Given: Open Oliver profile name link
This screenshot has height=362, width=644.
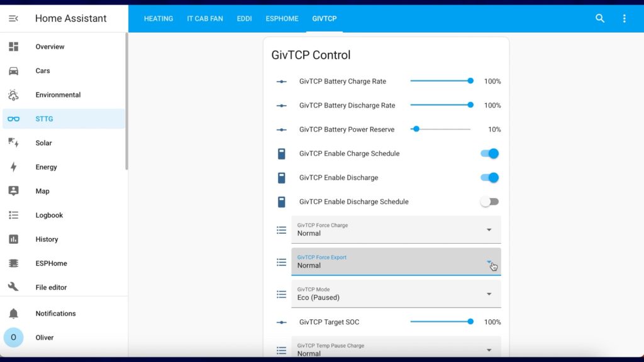Looking at the screenshot, I should coord(45,337).
